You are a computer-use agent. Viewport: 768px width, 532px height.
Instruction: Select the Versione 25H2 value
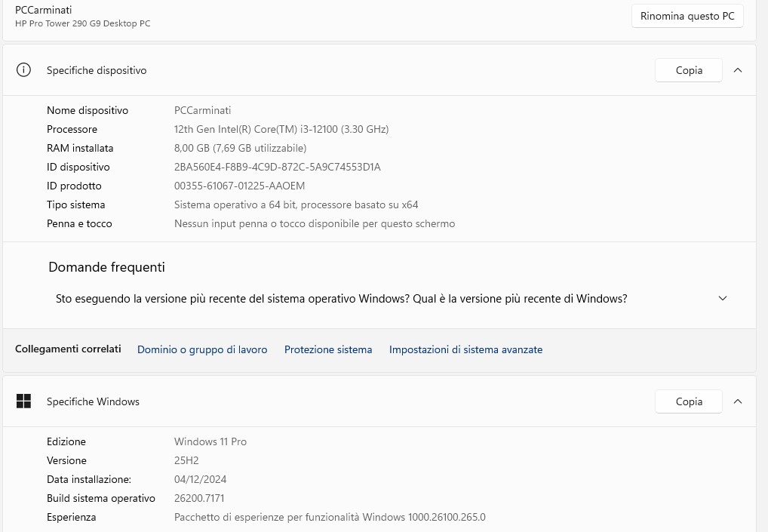coord(186,460)
